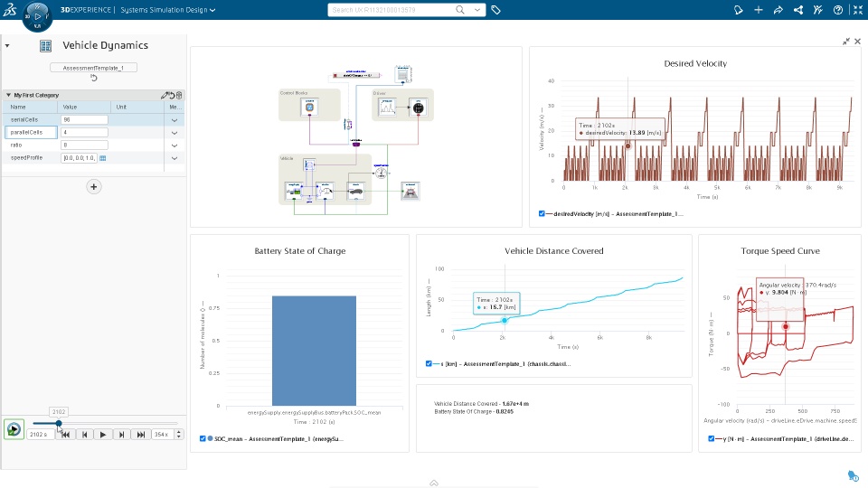
Task: Click the Vehicle Dynamics dashboard icon
Action: tap(45, 46)
